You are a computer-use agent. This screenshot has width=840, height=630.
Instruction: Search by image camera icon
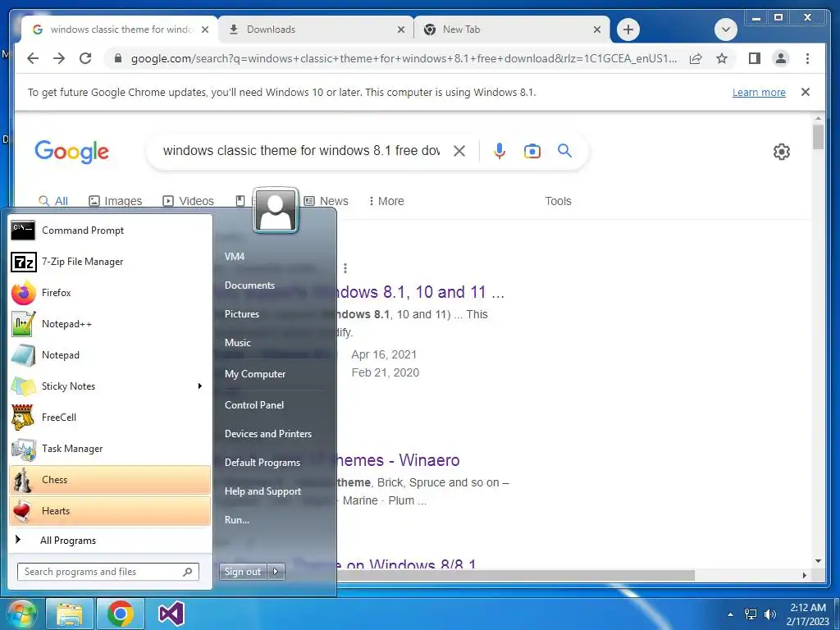click(532, 151)
